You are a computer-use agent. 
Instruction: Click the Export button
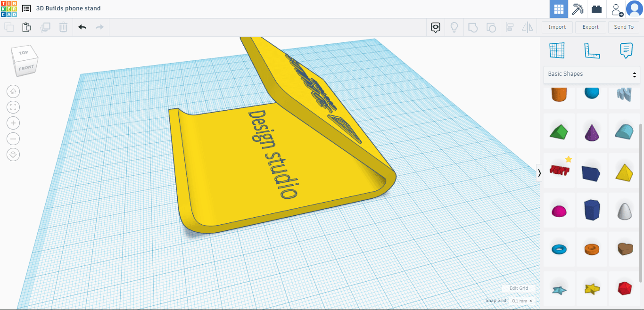(x=590, y=27)
